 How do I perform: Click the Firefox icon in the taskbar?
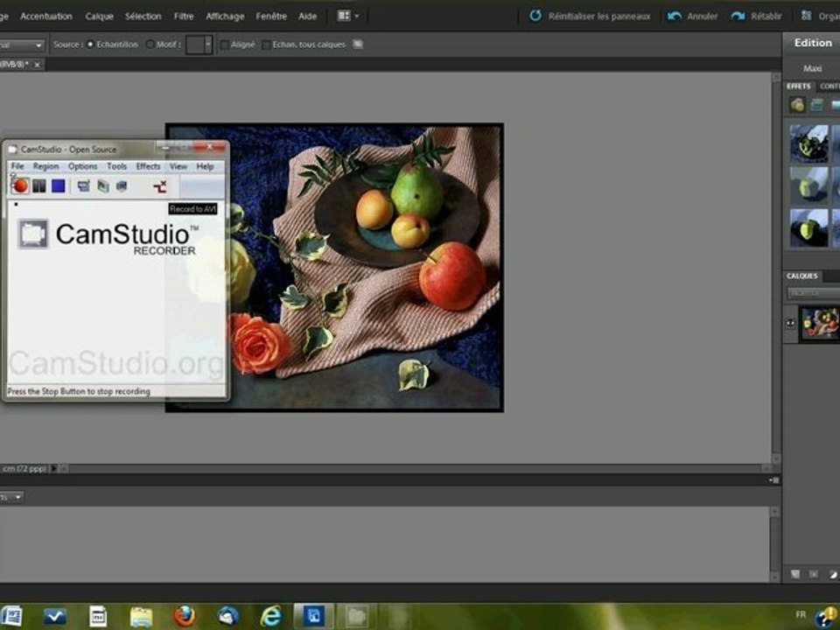[184, 615]
